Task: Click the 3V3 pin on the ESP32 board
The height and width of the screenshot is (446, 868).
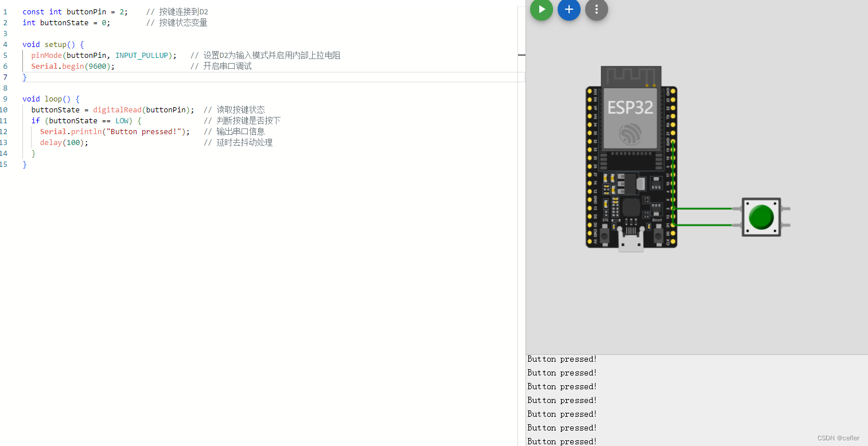Action: click(590, 91)
